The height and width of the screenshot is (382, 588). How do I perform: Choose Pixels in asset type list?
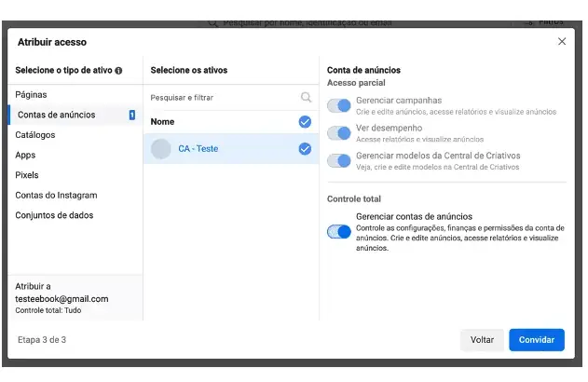27,175
